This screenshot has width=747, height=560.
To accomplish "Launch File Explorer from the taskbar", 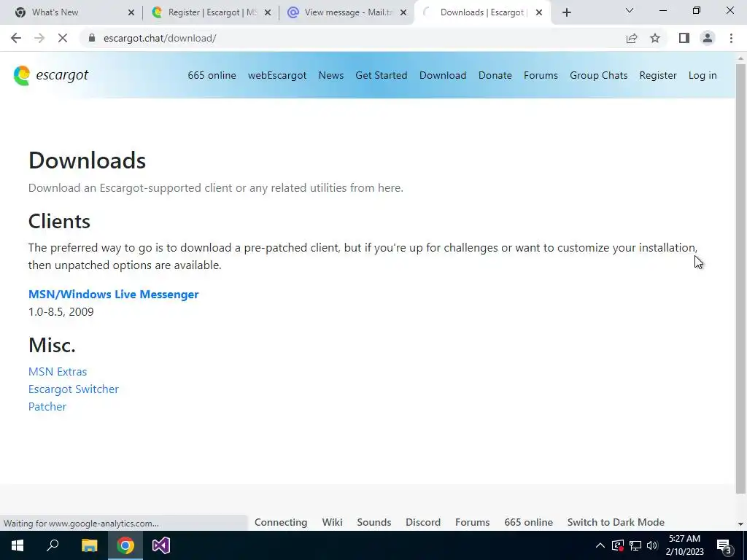I will 89,545.
